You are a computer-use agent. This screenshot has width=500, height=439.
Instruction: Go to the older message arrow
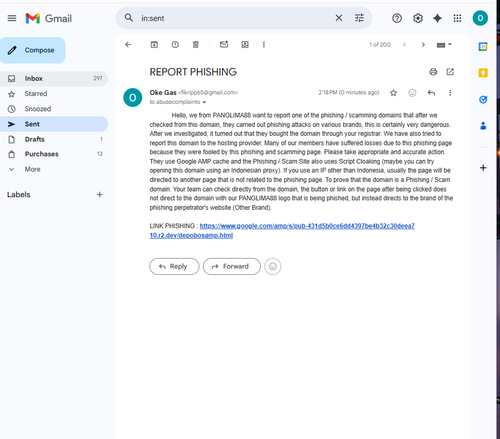[x=423, y=45]
